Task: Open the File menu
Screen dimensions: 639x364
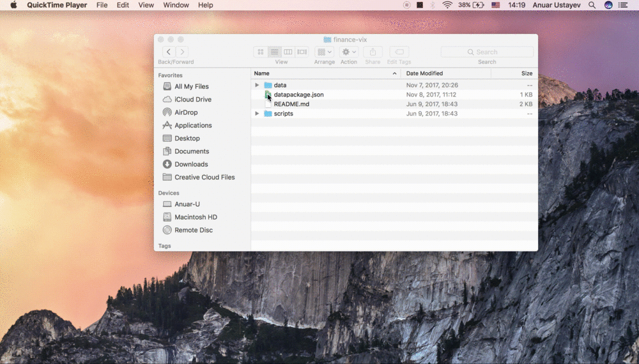Action: point(102,5)
